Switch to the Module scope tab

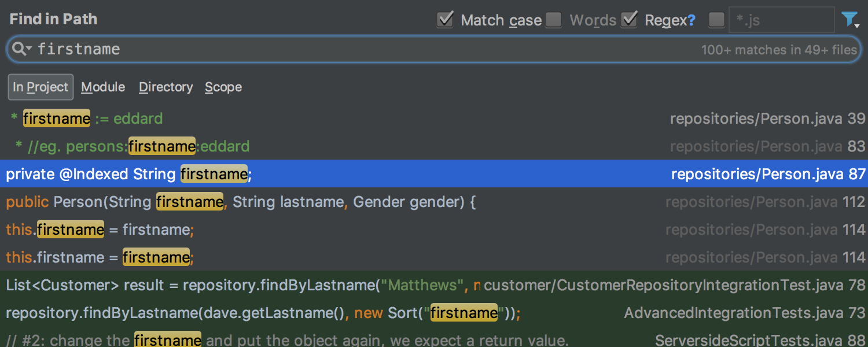pyautogui.click(x=103, y=87)
